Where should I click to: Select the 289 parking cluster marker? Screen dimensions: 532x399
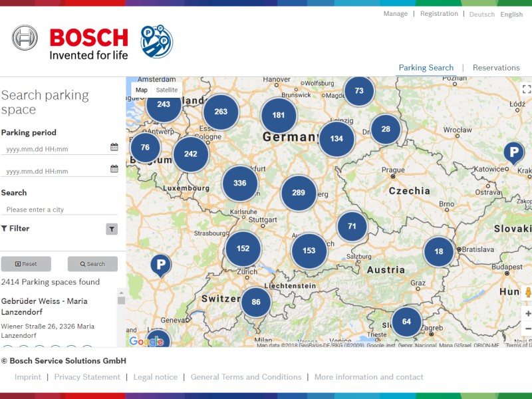click(299, 193)
